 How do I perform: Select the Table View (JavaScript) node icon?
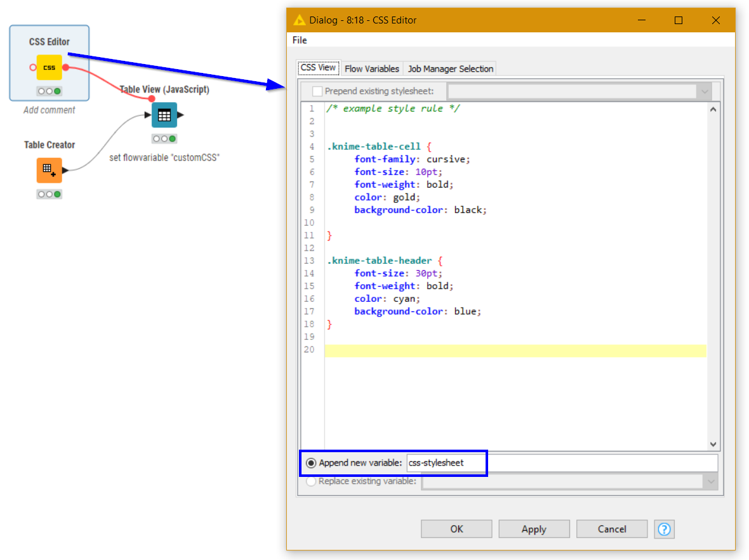pos(164,115)
